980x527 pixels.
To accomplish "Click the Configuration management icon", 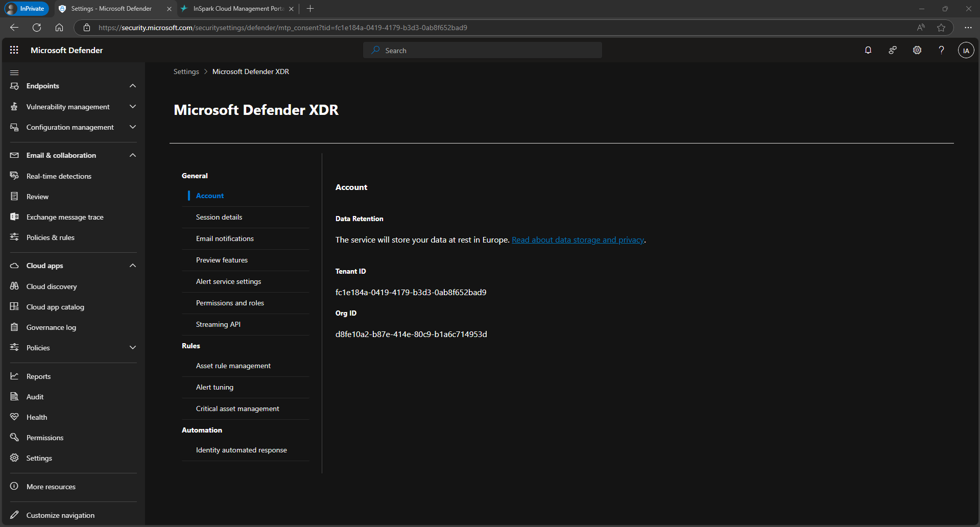I will point(14,127).
